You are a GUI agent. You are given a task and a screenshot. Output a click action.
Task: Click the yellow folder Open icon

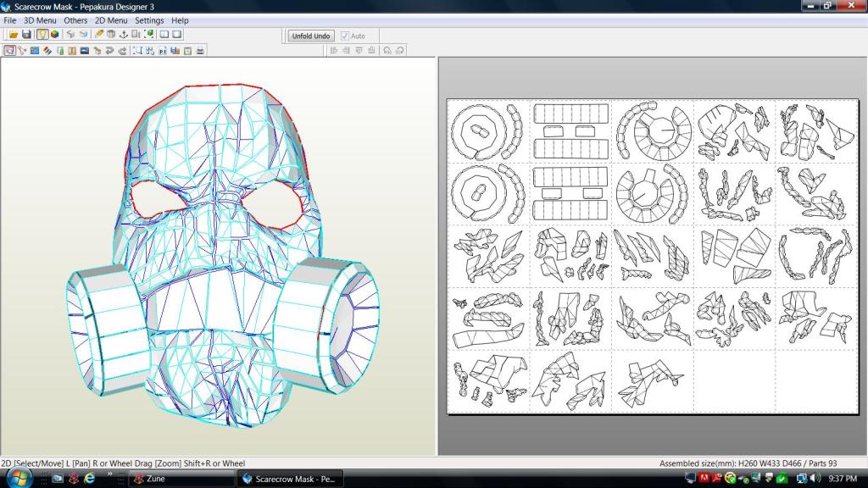14,35
